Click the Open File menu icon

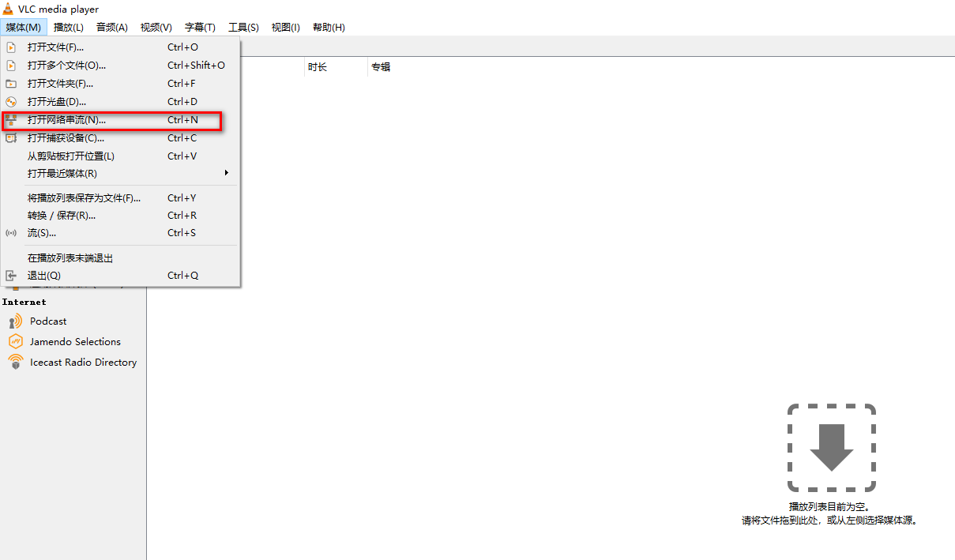click(11, 47)
